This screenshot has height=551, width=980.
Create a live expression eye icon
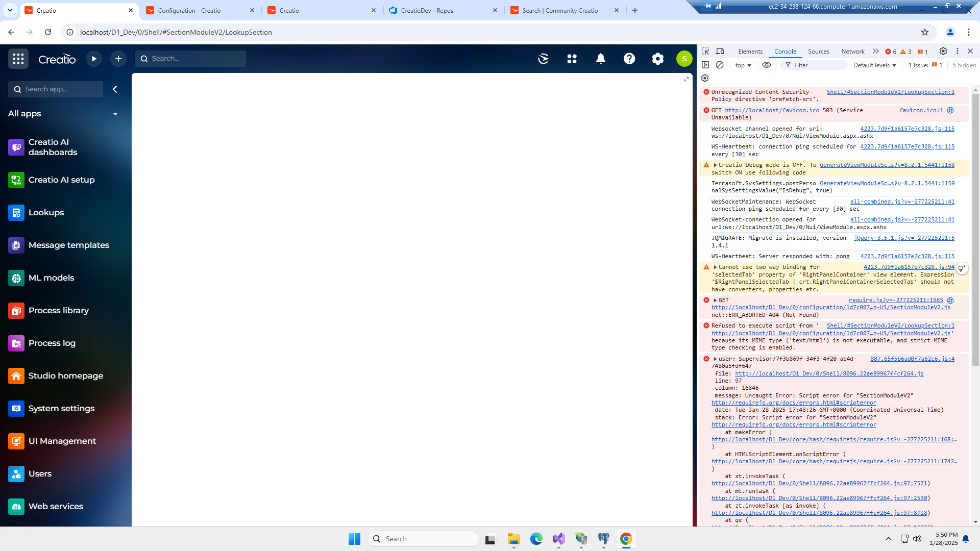tap(767, 65)
